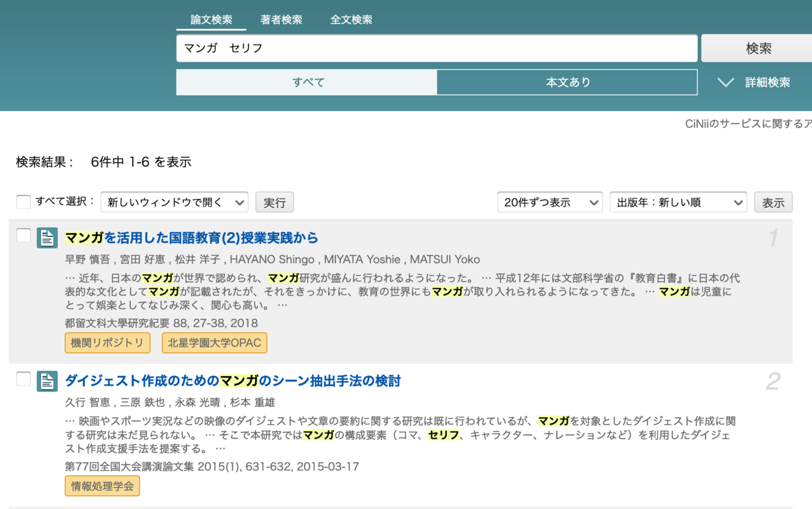812x509 pixels.
Task: Open 機関リポジトリ link button
Action: coord(108,343)
